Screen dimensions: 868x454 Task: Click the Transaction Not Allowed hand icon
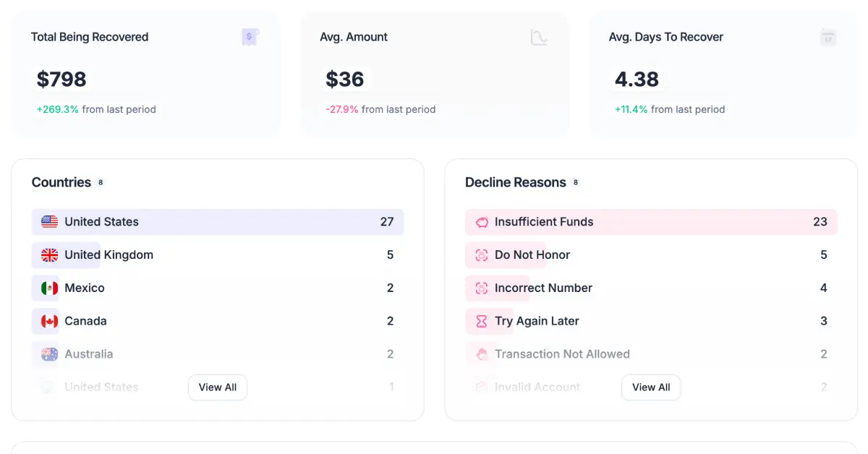tap(482, 354)
